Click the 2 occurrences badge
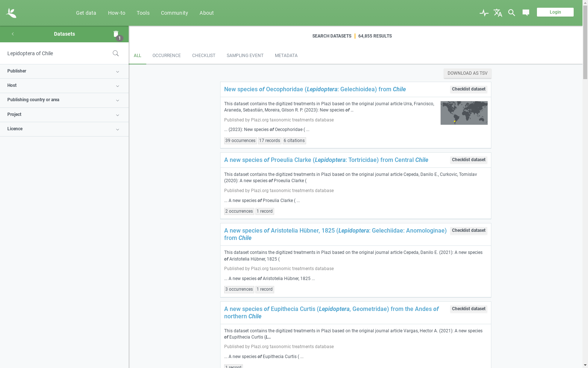The height and width of the screenshot is (368, 588). click(239, 211)
